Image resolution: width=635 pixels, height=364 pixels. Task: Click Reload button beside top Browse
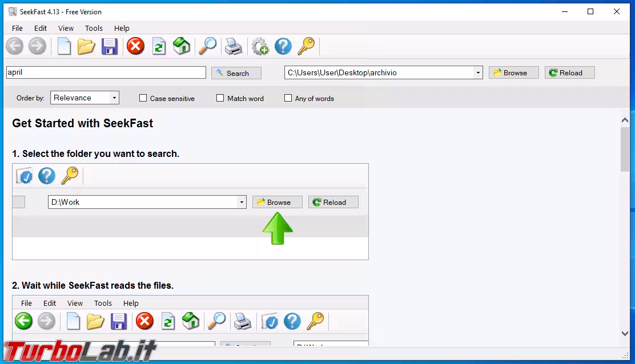click(570, 72)
